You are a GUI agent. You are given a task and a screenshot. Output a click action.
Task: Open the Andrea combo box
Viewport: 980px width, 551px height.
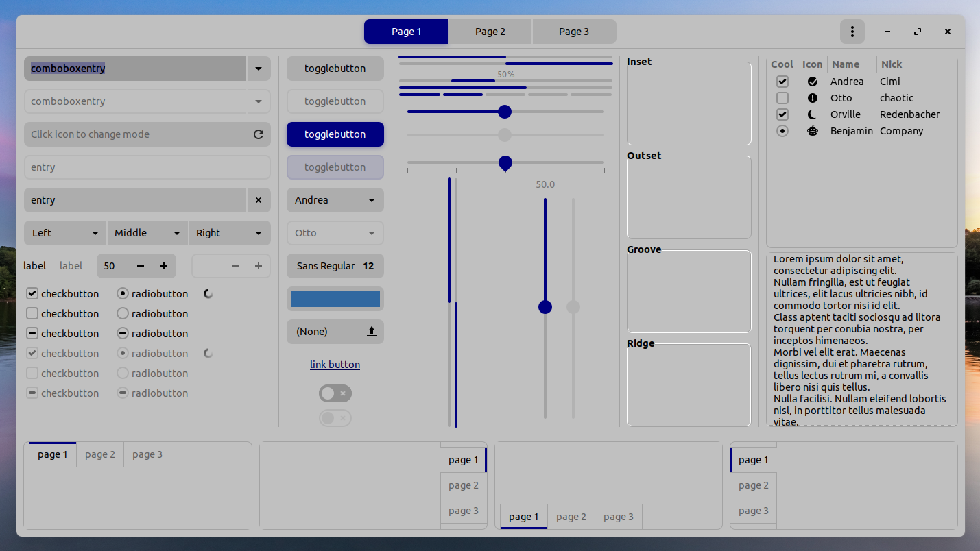click(x=335, y=200)
